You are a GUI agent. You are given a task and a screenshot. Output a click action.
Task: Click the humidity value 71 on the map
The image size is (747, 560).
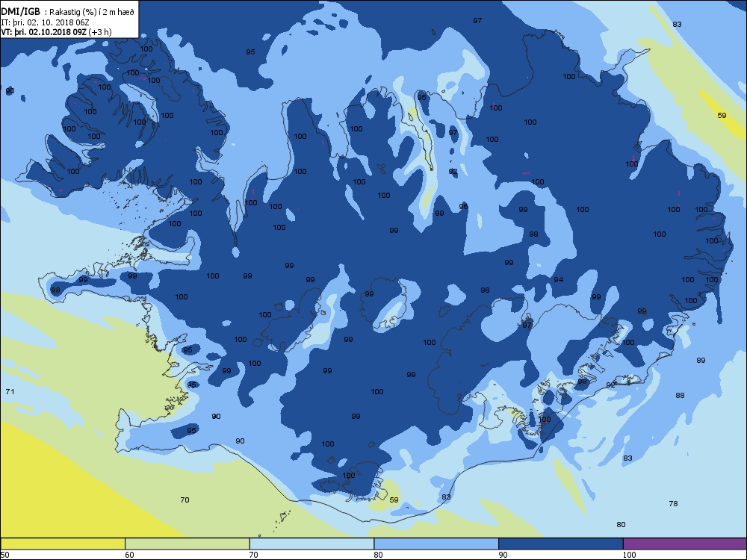(10, 391)
